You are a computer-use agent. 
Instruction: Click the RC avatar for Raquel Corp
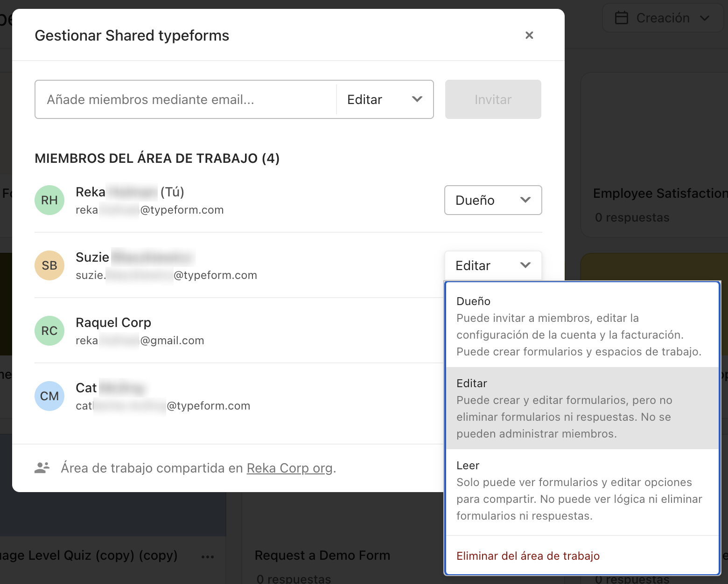tap(49, 331)
